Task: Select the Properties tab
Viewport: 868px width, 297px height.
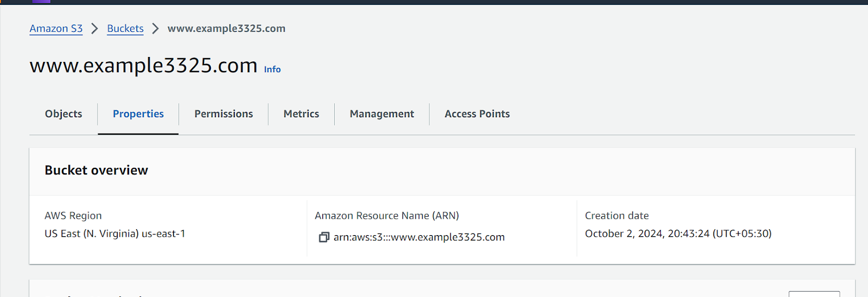Action: coord(138,114)
